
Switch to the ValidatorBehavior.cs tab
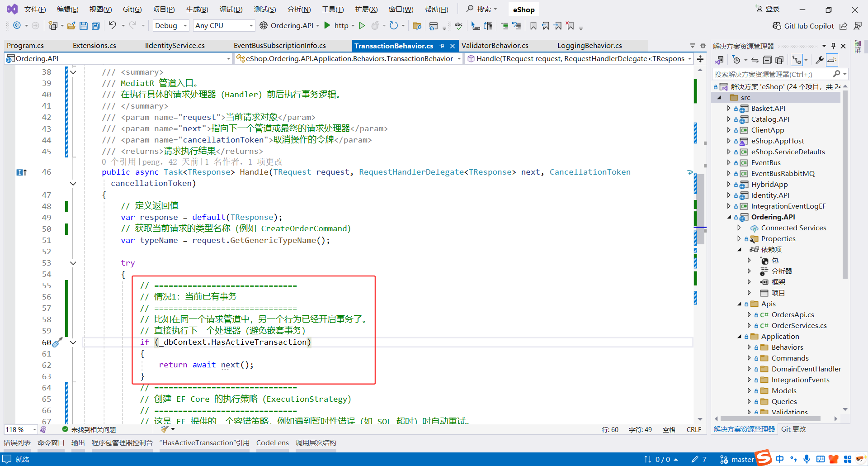495,46
